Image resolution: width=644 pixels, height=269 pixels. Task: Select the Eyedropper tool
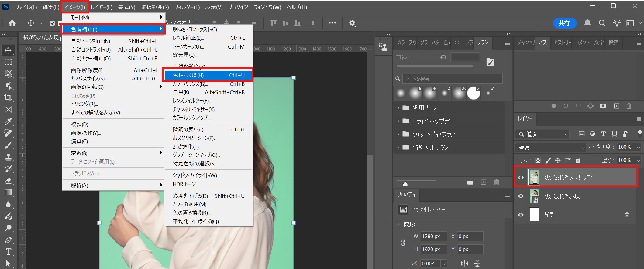[x=8, y=121]
